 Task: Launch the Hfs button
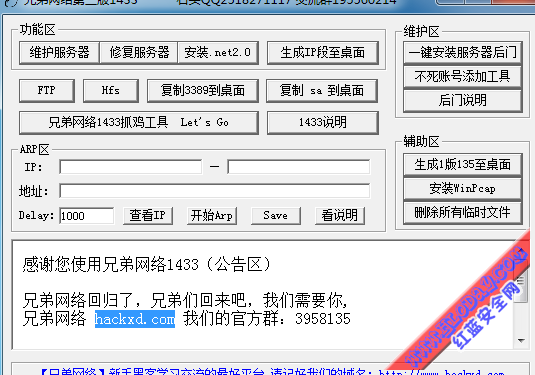(x=111, y=91)
